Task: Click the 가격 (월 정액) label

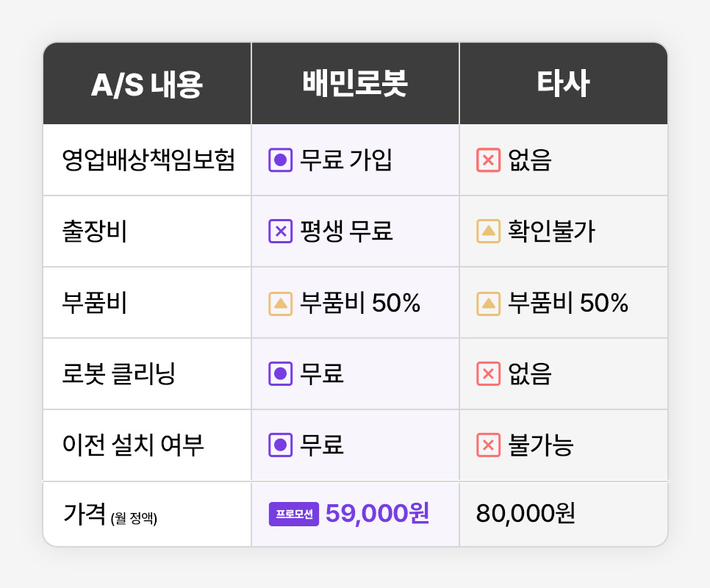Action: [111, 514]
